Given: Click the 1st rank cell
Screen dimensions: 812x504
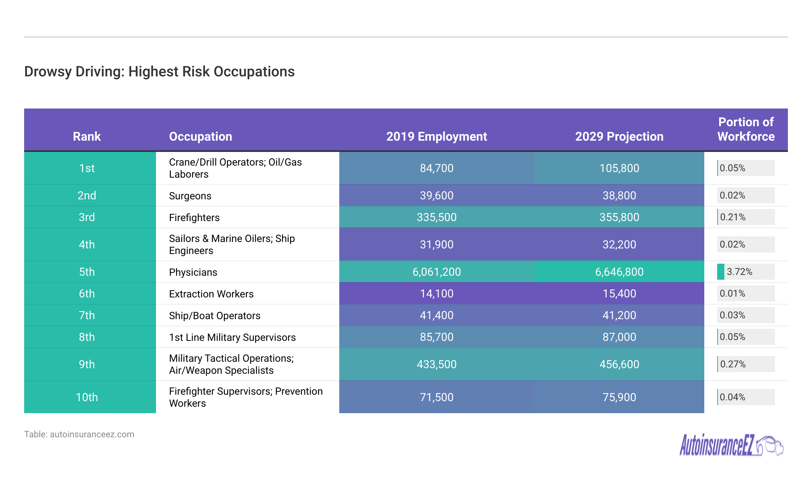Looking at the screenshot, I should tap(87, 168).
